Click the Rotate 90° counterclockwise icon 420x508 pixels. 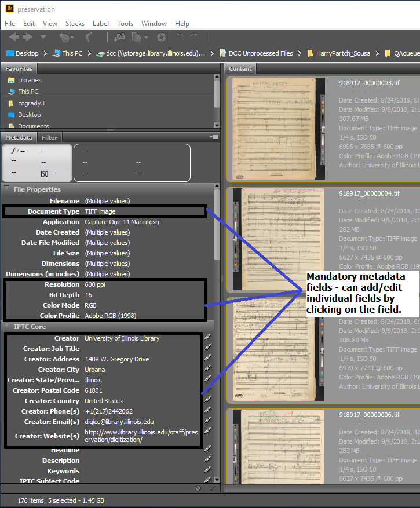point(179,38)
